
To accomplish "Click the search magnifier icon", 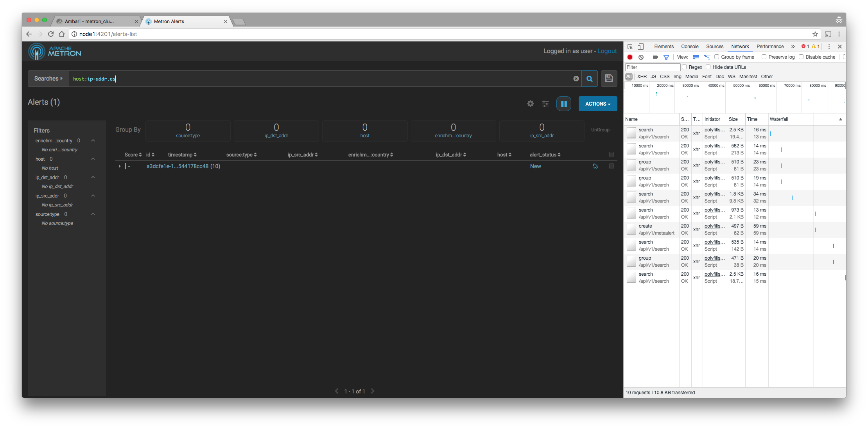I will coord(590,78).
